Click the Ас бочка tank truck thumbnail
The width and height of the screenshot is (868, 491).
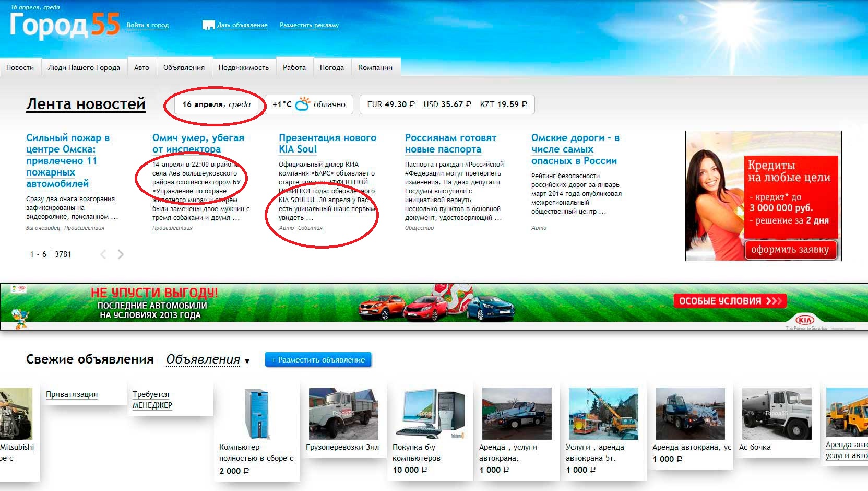777,414
